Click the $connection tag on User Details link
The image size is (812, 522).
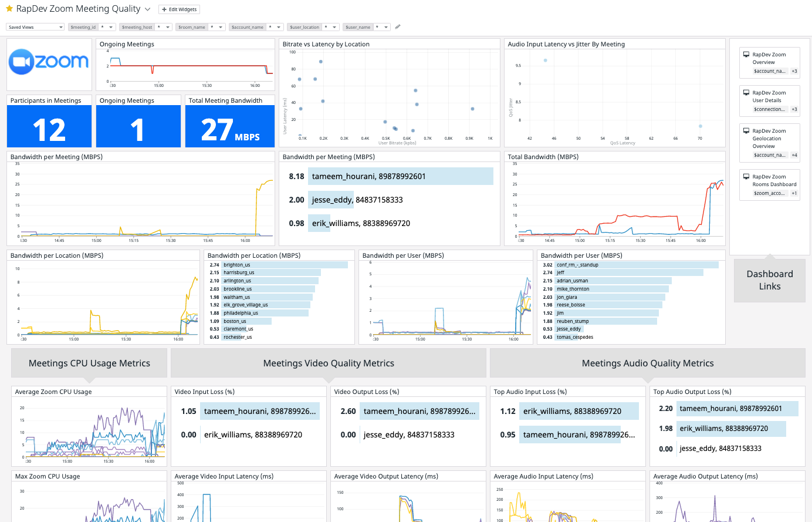point(769,109)
